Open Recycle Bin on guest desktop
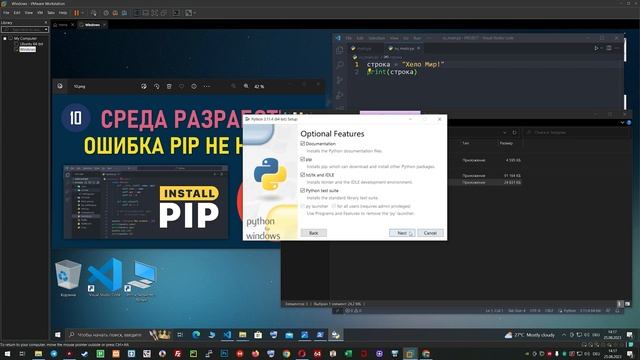Image resolution: width=640 pixels, height=360 pixels. [x=68, y=278]
